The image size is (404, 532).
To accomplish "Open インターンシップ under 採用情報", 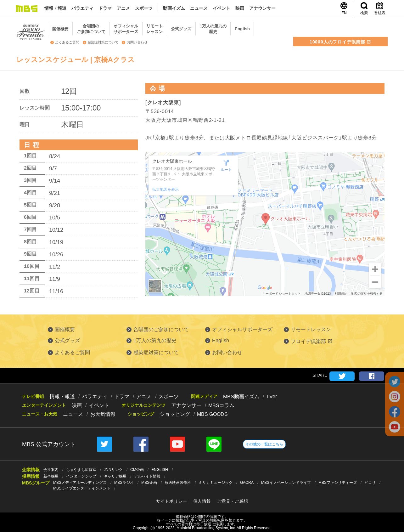I will tap(81, 476).
